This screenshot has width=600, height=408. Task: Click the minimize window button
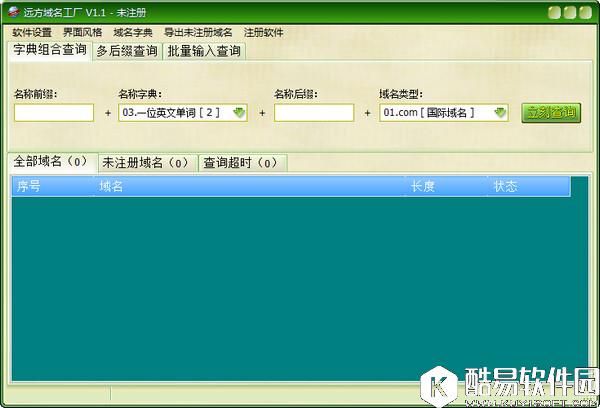coord(554,13)
